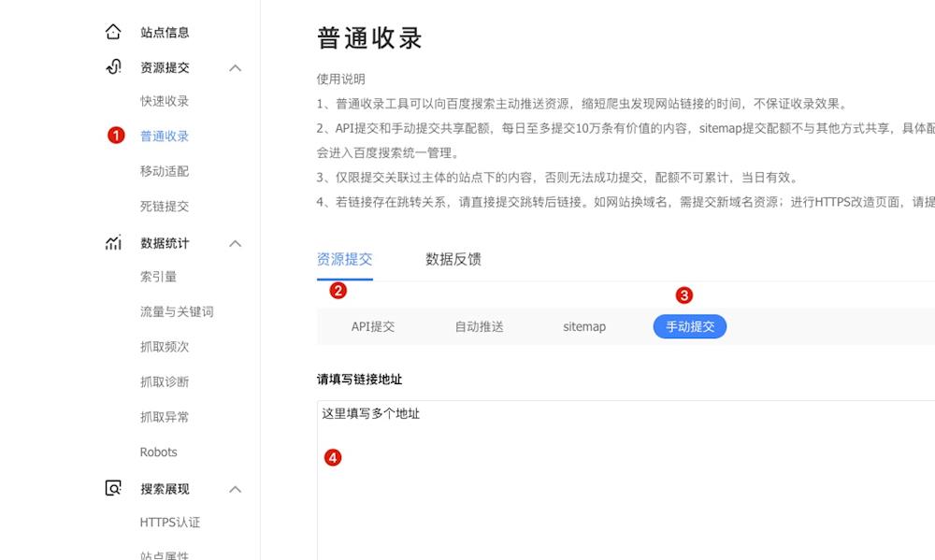
Task: Switch to the 数据反馈 tab
Action: pyautogui.click(x=453, y=259)
